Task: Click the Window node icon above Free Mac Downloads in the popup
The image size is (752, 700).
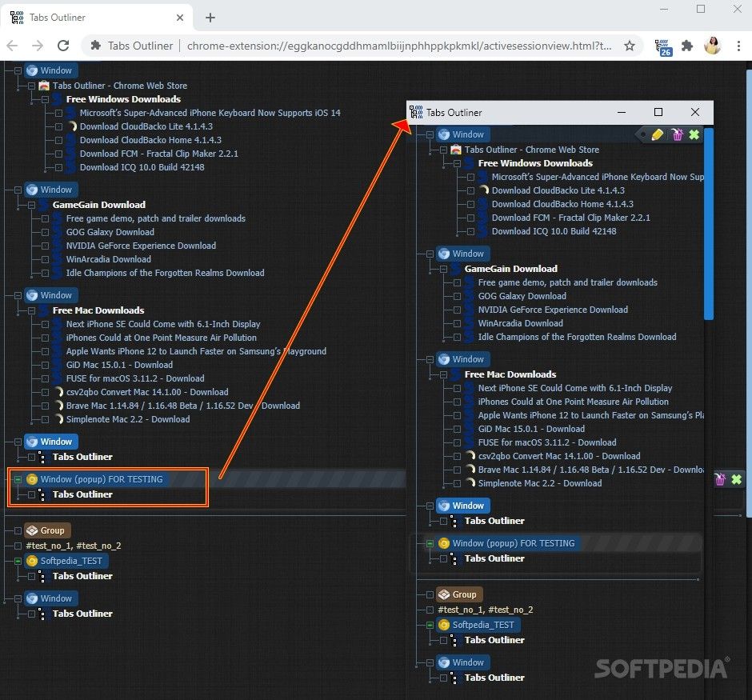Action: 444,359
